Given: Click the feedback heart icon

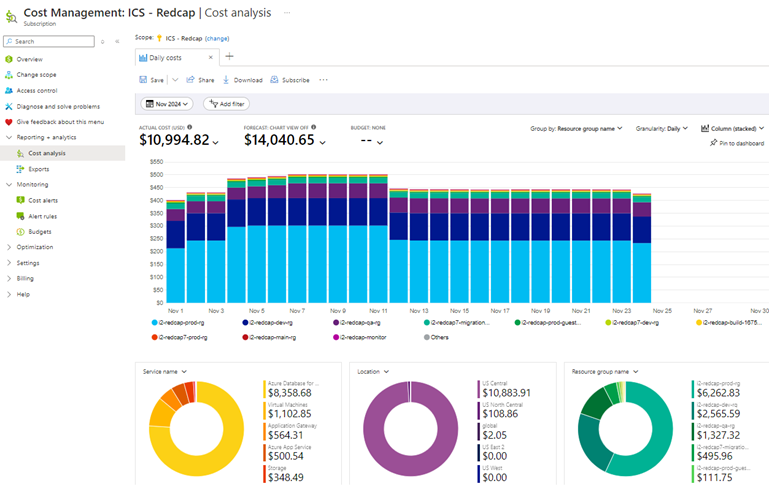Looking at the screenshot, I should (x=9, y=122).
